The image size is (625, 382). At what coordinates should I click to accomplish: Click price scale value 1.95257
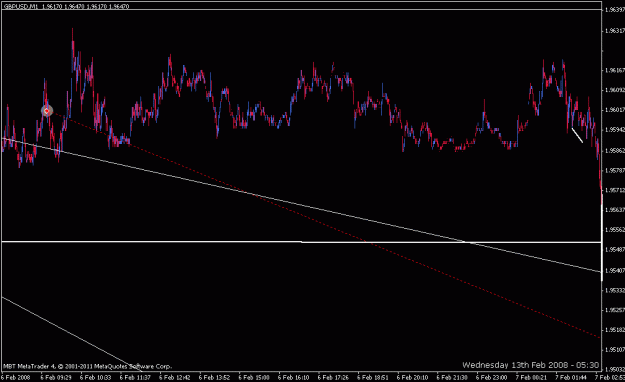coord(614,310)
